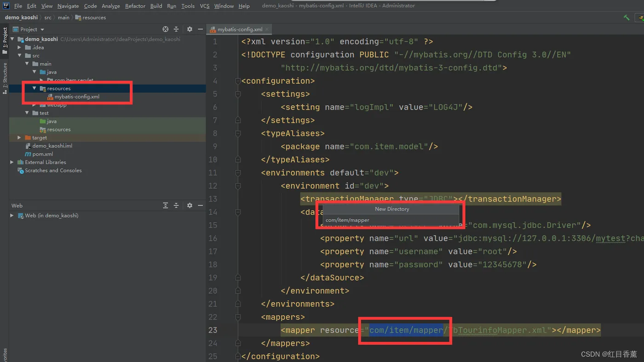The image size is (644, 362).
Task: Open the Refactor menu
Action: point(135,6)
